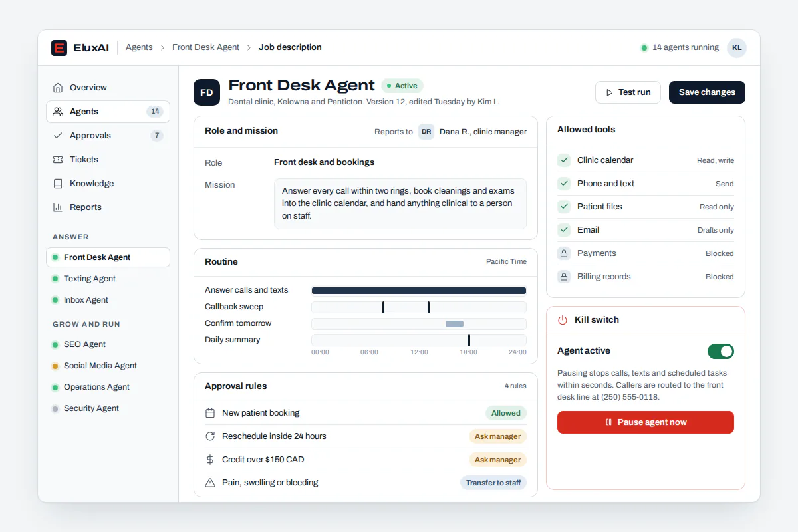798x532 pixels.
Task: Select Front Desk Agent in sidebar
Action: pos(108,257)
